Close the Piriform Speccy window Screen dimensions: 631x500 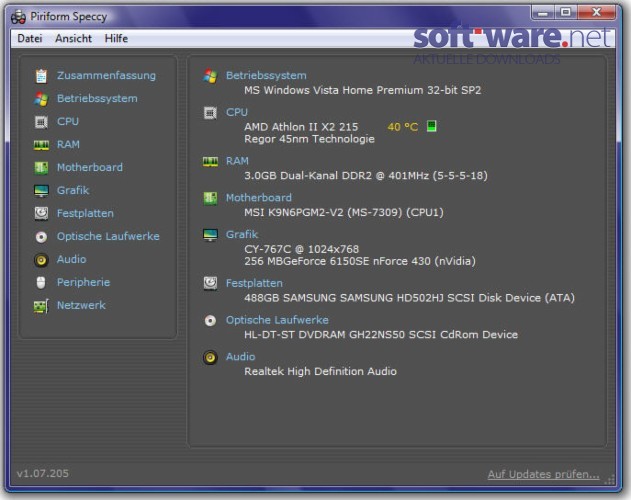596,12
